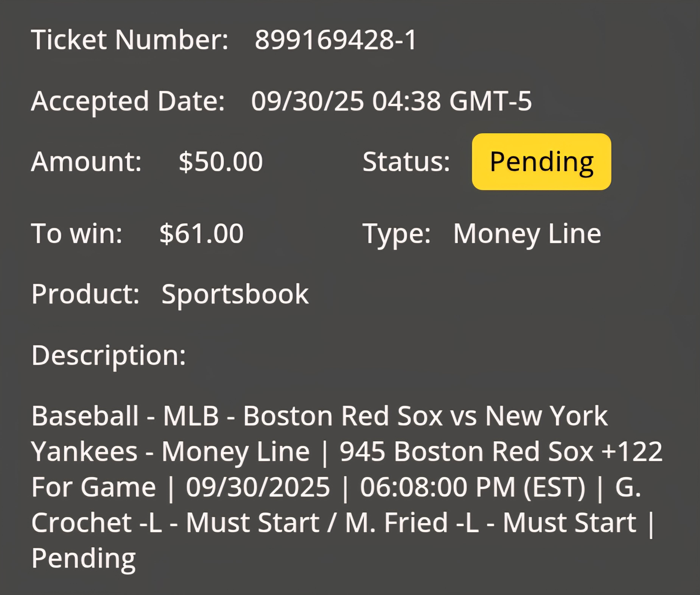Click the Status label
Viewport: 700px width, 595px height.
click(406, 162)
